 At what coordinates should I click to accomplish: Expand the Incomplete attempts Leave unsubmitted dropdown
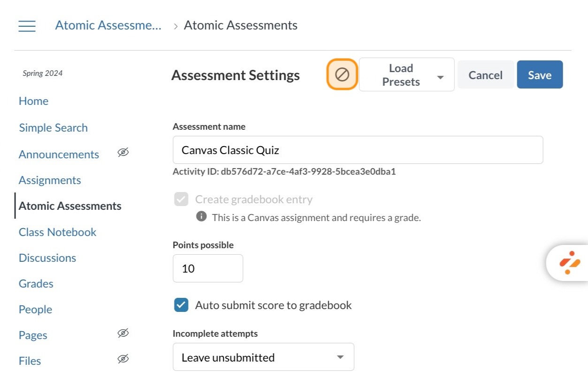click(x=264, y=357)
